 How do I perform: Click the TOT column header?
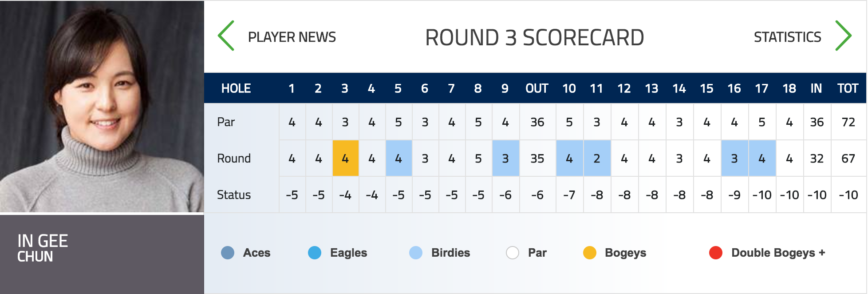tap(848, 88)
